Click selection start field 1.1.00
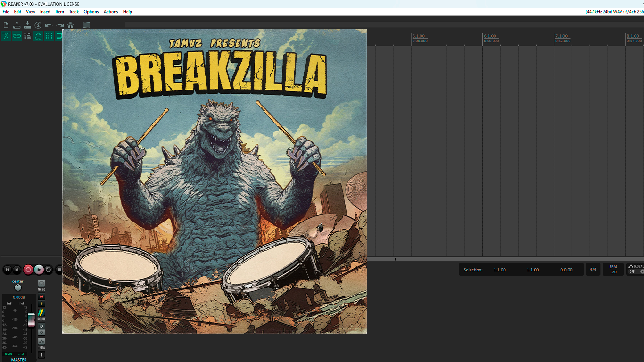The height and width of the screenshot is (362, 644). tap(500, 270)
